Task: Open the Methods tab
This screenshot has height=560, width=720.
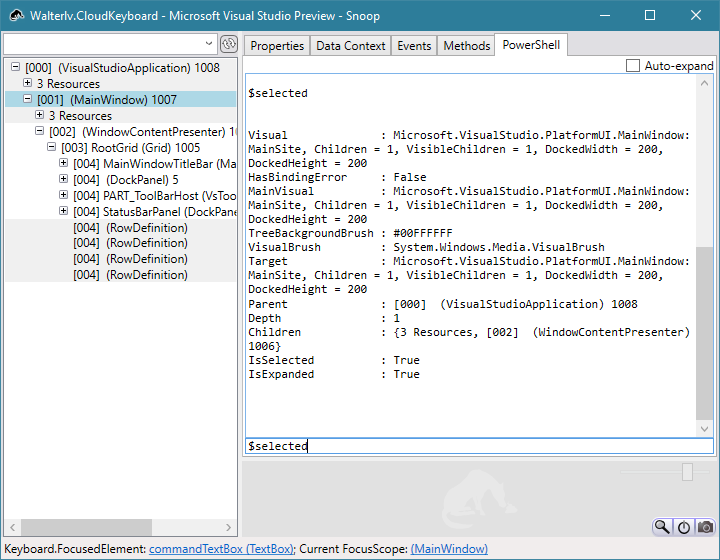Action: click(467, 46)
